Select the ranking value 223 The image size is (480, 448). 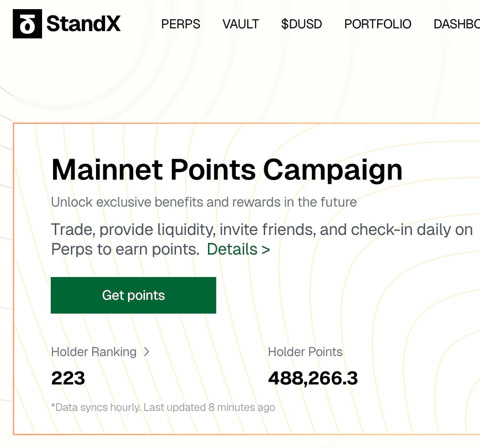click(68, 378)
